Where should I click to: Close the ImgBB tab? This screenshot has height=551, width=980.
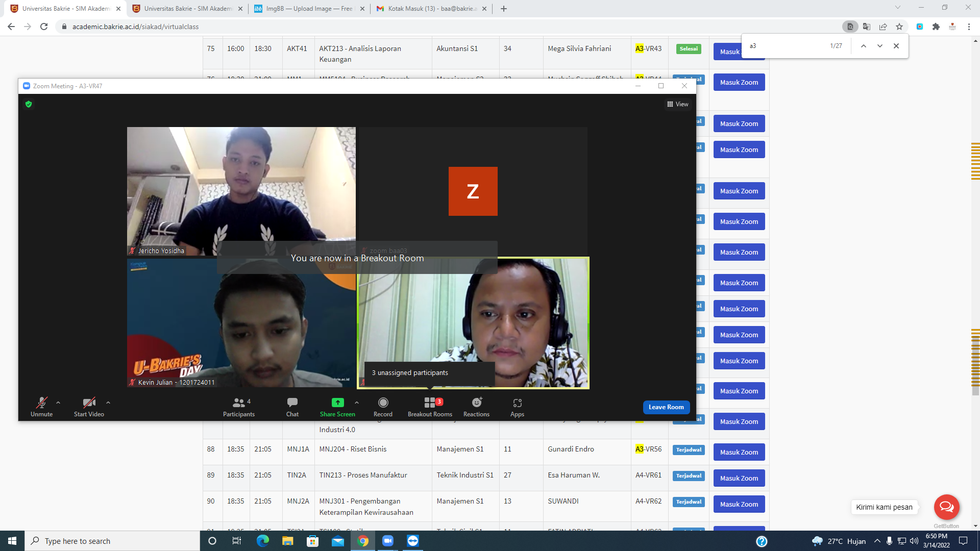tap(362, 9)
